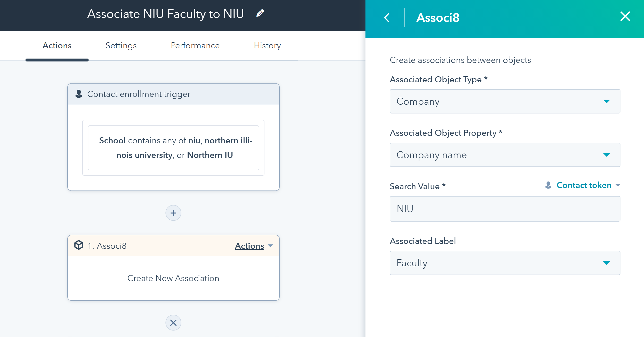The image size is (644, 337).
Task: Click contact icon in enrollment trigger header
Action: (79, 94)
